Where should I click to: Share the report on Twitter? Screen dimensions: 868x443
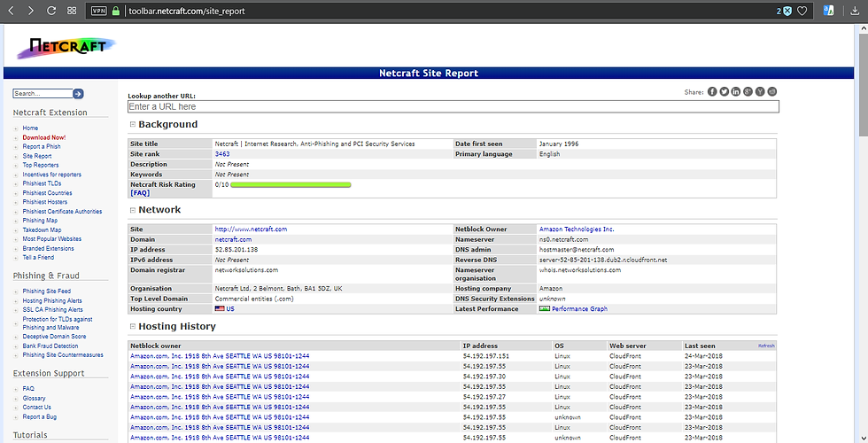click(x=725, y=91)
